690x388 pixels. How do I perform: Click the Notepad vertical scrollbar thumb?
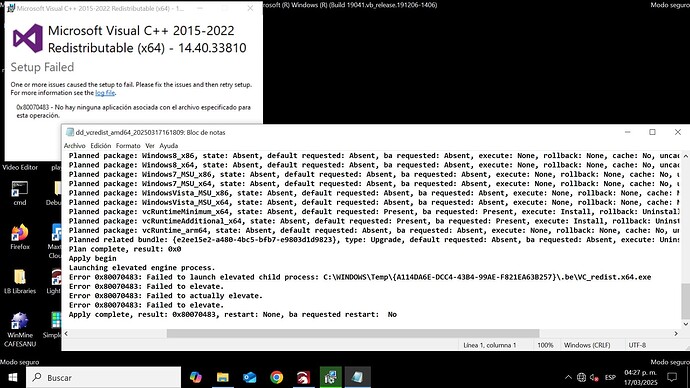click(x=686, y=301)
